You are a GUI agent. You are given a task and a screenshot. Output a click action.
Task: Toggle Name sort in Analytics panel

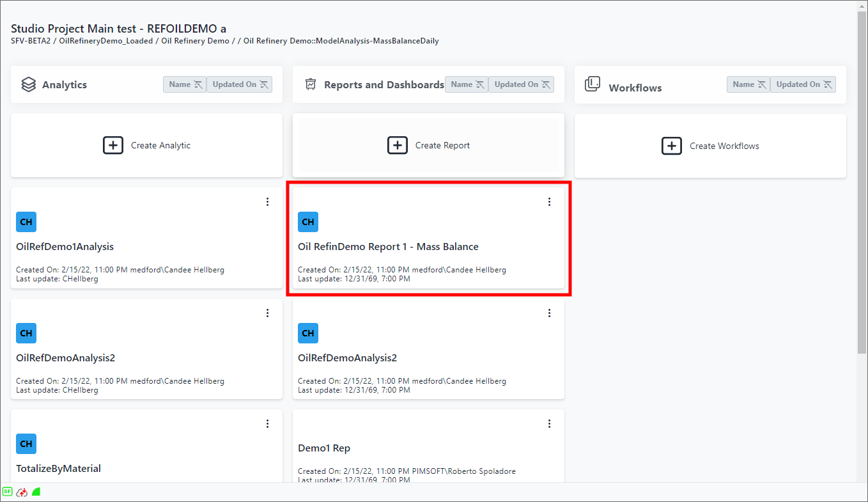click(x=185, y=84)
